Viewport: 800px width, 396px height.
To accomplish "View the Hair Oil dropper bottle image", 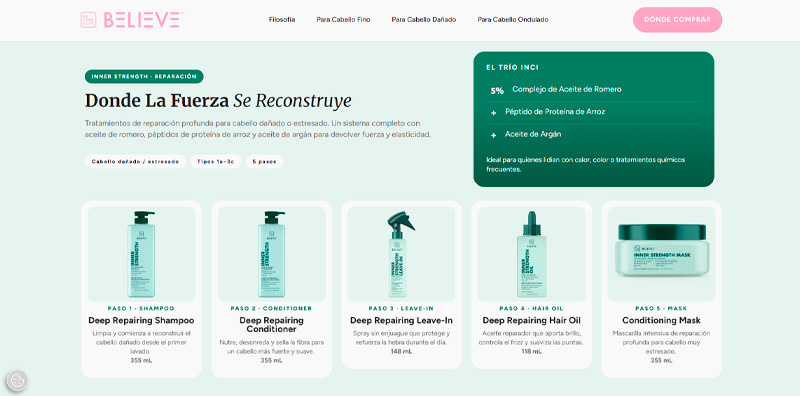I will 532,254.
